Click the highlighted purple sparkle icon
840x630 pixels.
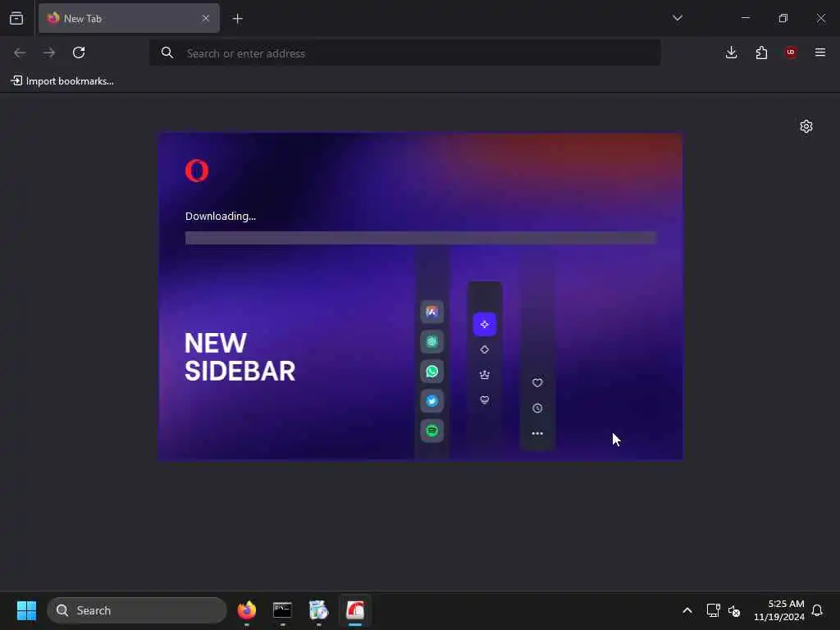484,324
